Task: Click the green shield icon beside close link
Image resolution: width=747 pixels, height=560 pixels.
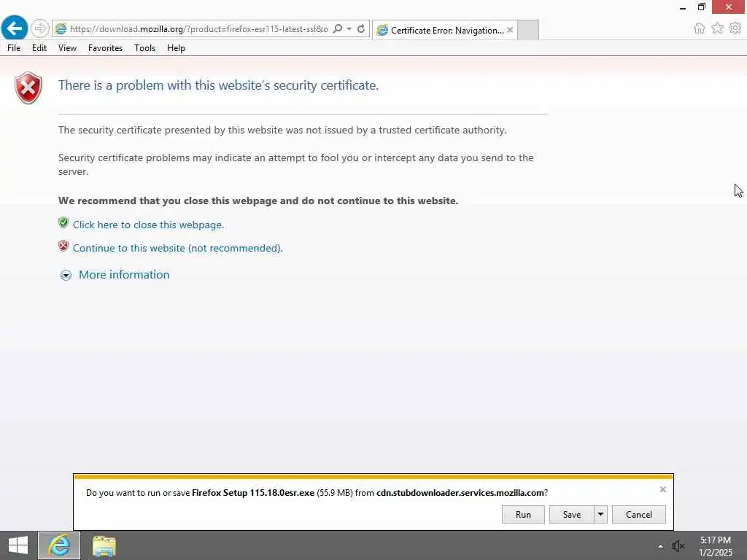Action: pyautogui.click(x=63, y=222)
